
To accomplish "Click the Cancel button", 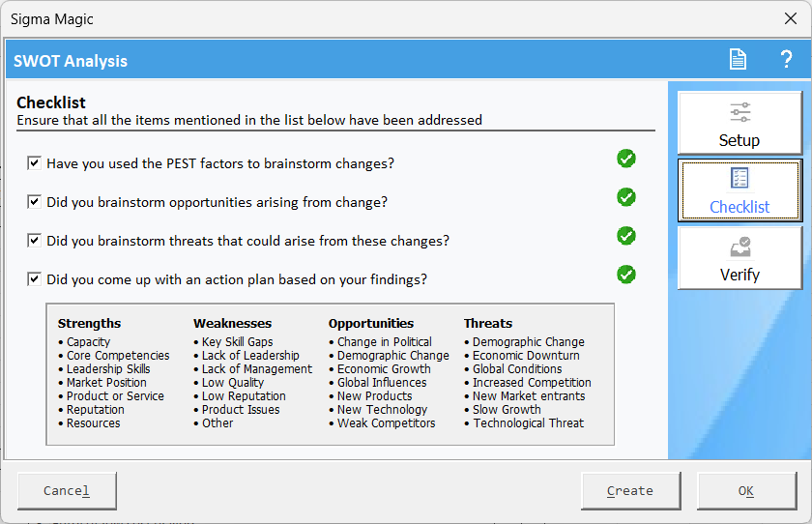I will [67, 490].
